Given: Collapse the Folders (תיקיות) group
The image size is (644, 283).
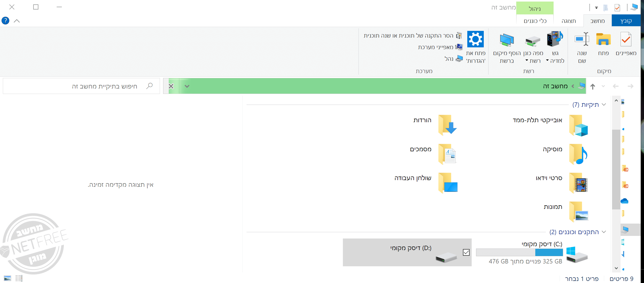Looking at the screenshot, I should tap(604, 104).
